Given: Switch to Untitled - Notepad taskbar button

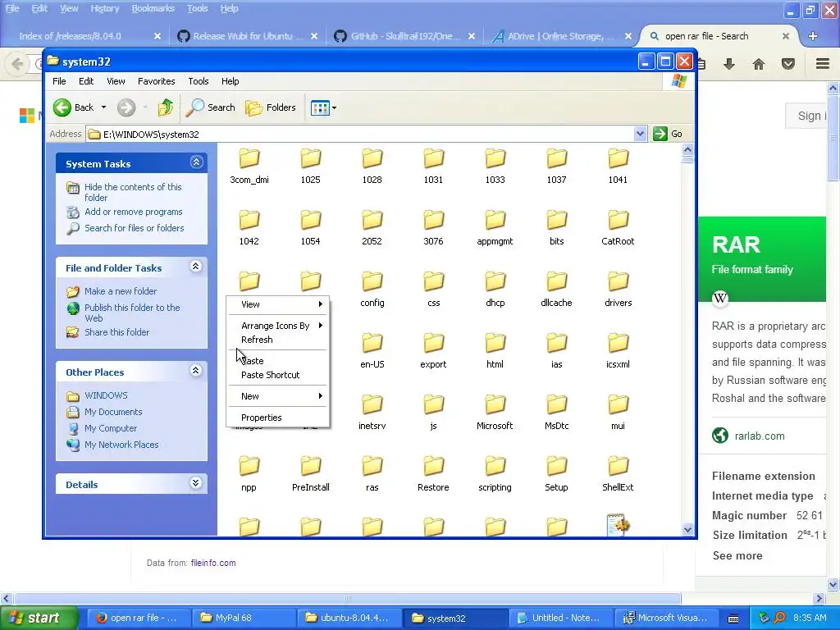Looking at the screenshot, I should (559, 618).
